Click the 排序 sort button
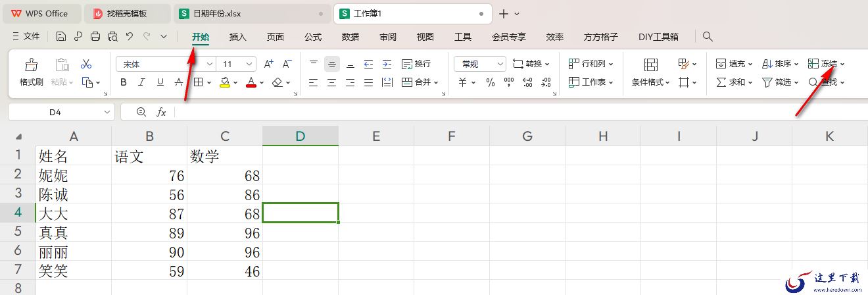 pyautogui.click(x=780, y=64)
